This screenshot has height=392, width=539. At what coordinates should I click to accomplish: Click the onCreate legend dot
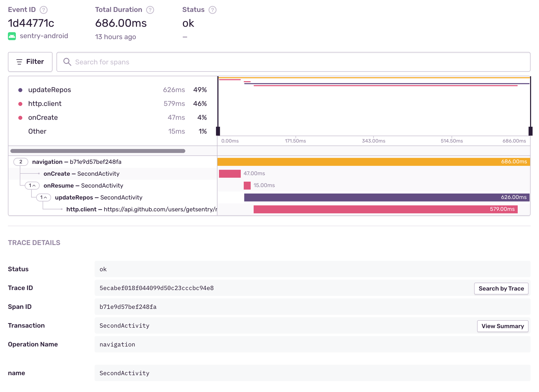coord(20,118)
